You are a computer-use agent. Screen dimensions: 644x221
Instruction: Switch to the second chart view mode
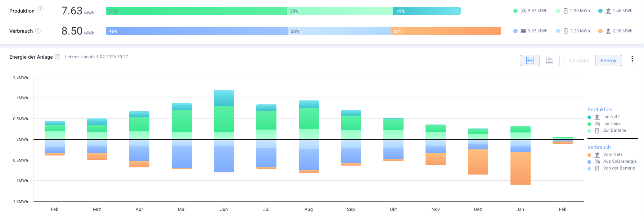(550, 60)
